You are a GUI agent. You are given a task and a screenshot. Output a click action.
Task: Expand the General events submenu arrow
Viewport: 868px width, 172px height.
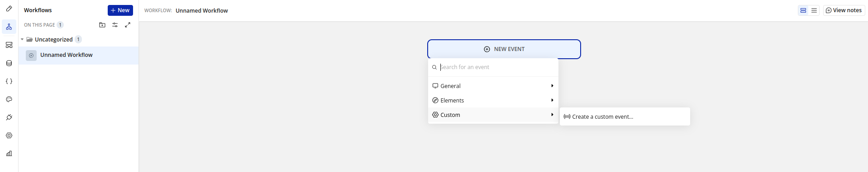[552, 86]
